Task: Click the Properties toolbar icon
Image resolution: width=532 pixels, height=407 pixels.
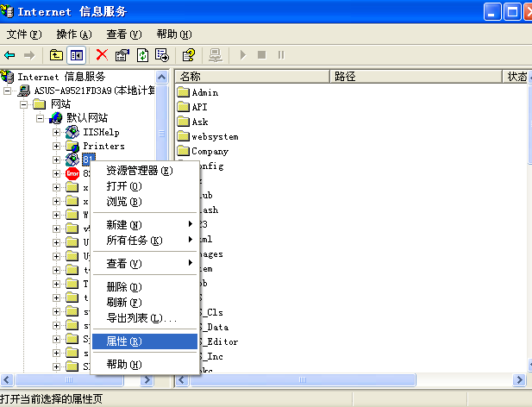Action: pyautogui.click(x=122, y=55)
